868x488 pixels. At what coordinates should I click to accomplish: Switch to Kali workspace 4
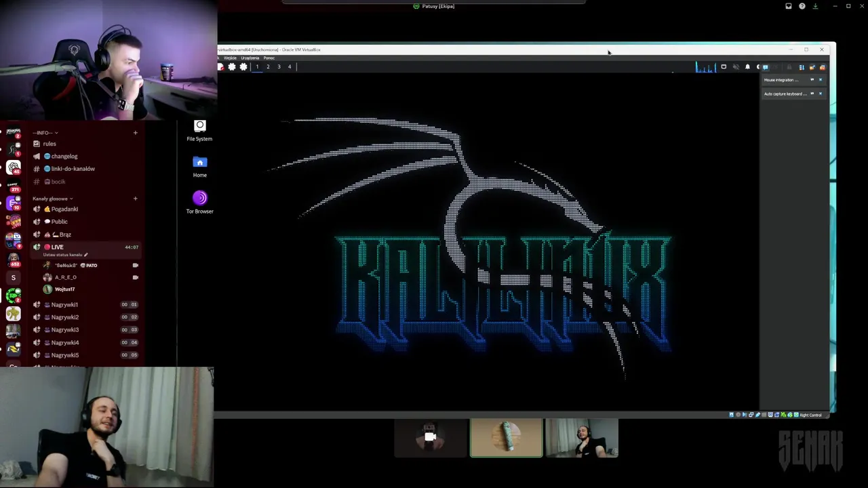290,66
